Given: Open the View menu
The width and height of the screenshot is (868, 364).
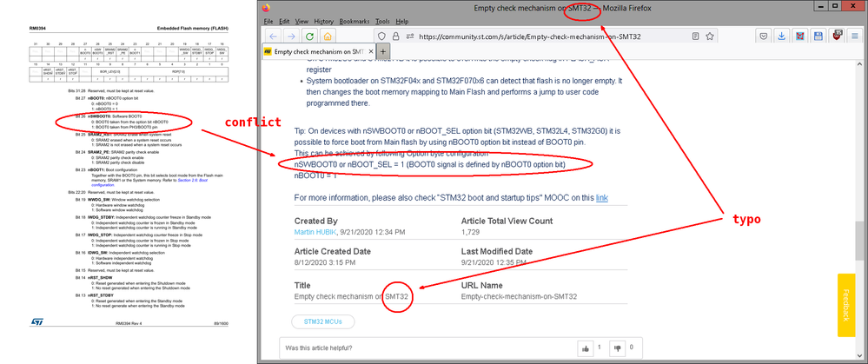Looking at the screenshot, I should [301, 21].
